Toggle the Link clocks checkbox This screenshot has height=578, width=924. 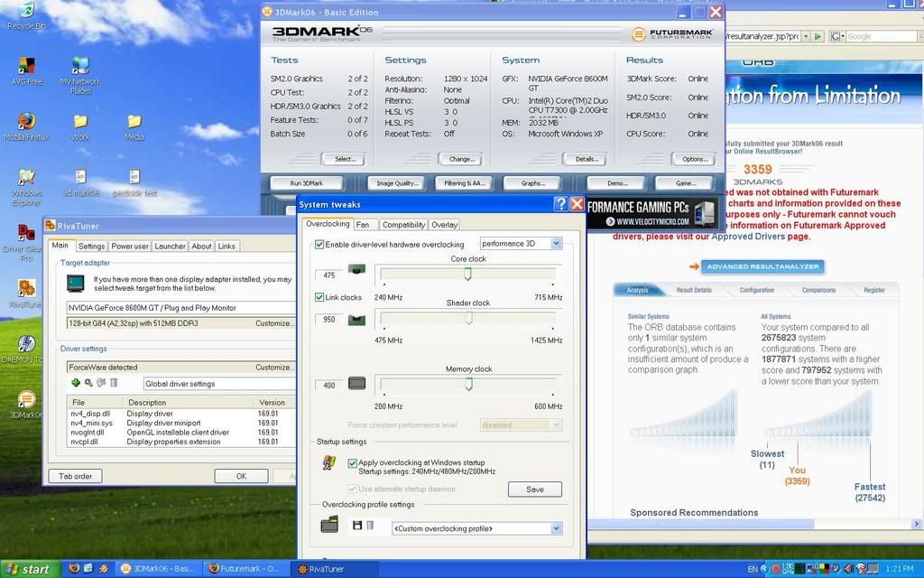pos(319,297)
